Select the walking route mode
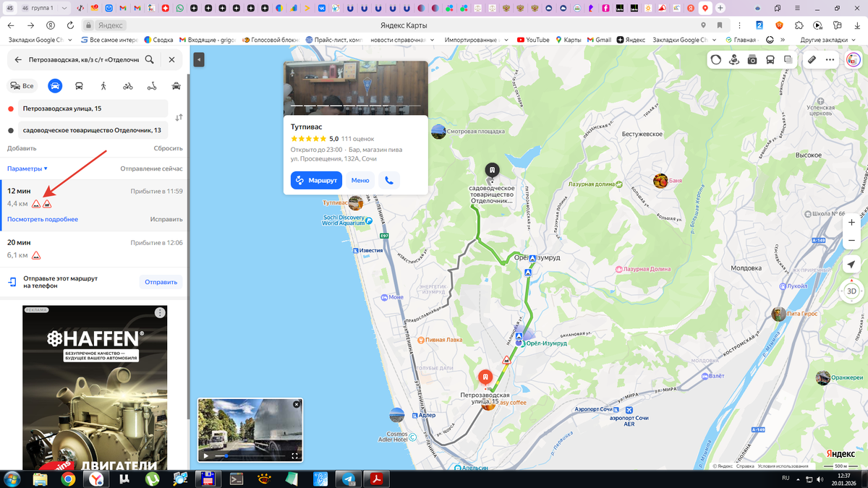868x488 pixels. click(103, 86)
